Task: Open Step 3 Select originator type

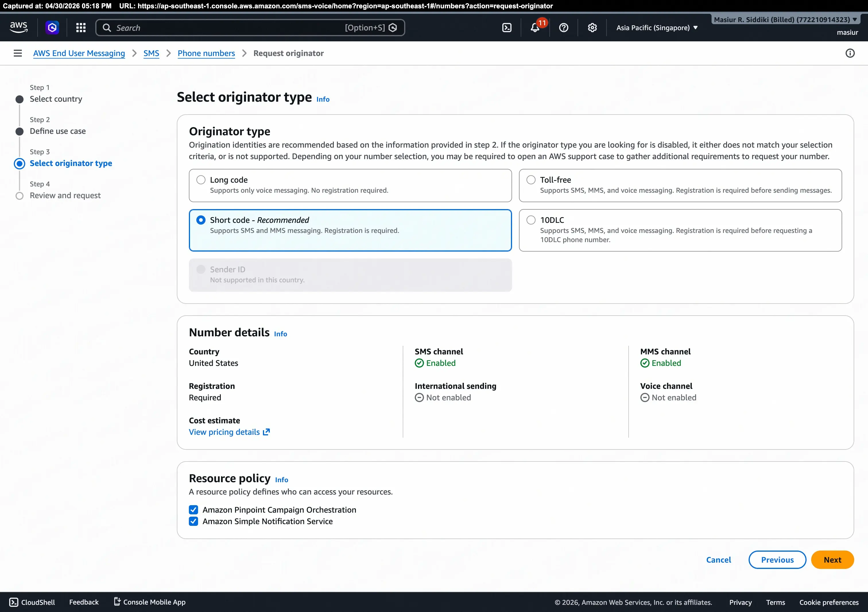Action: pos(71,163)
